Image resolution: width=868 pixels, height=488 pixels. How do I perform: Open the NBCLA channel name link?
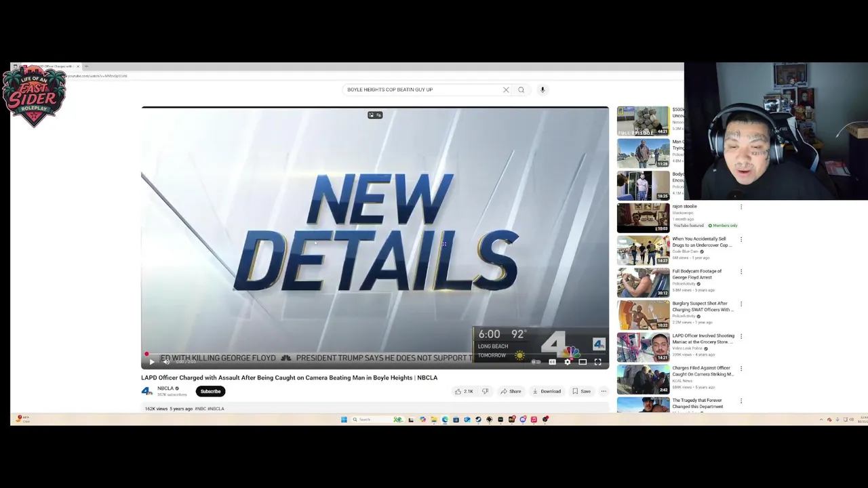165,388
